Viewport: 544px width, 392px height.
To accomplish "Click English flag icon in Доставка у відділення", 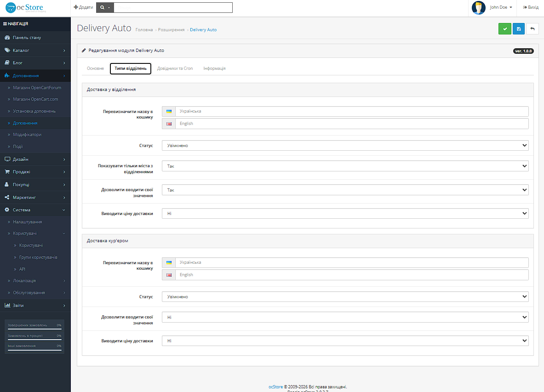I will [x=169, y=124].
